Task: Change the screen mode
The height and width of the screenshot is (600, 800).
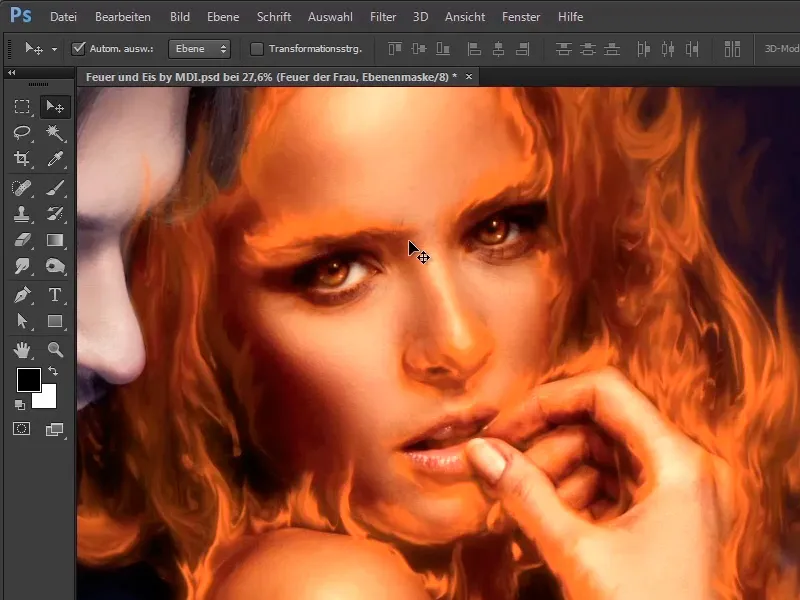Action: [54, 430]
